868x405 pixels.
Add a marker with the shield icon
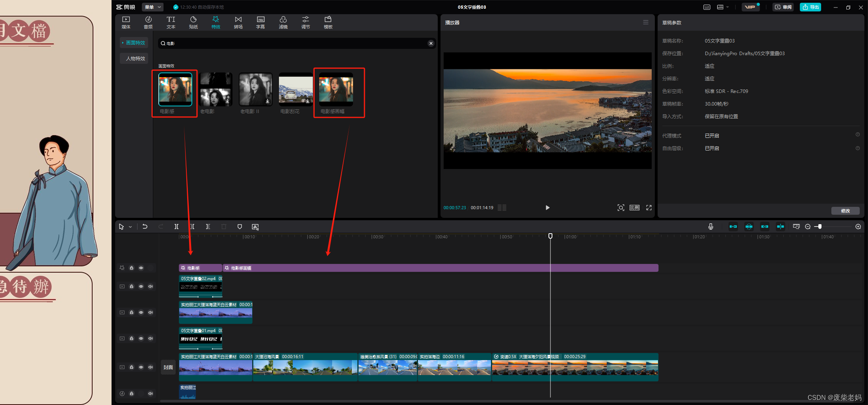coord(240,227)
